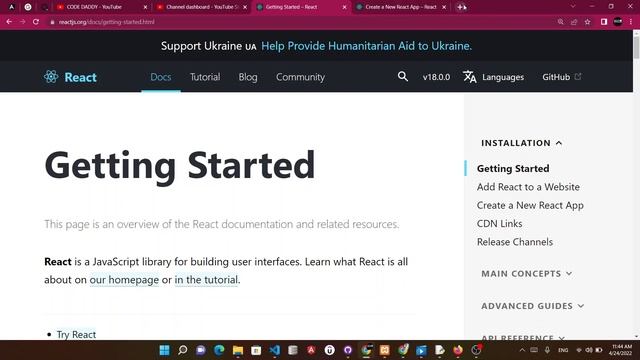Click the page vertical scrollbar thumb
This screenshot has width=640, height=360.
[x=636, y=47]
